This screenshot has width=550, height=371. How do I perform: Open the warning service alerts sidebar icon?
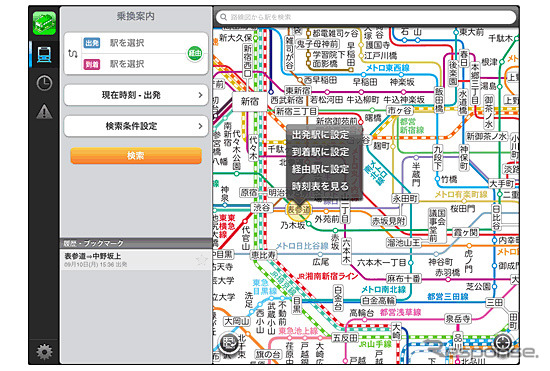[44, 112]
